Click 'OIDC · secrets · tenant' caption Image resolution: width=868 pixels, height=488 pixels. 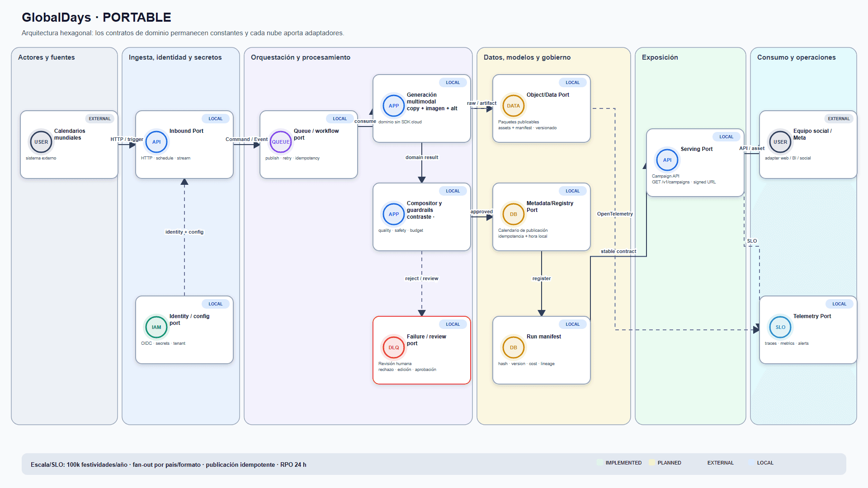point(163,343)
